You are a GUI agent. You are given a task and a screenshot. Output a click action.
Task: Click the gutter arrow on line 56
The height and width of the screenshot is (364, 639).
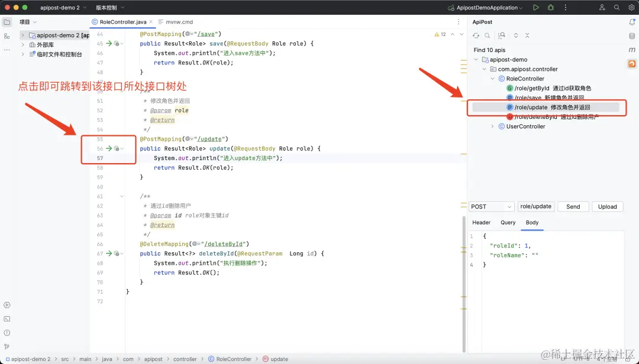click(109, 148)
